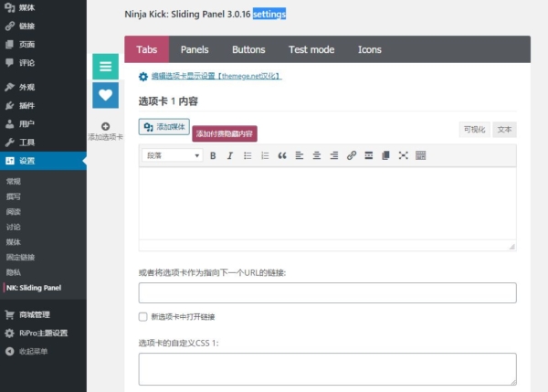Go to the Icons tab
This screenshot has height=392, width=548.
point(369,49)
